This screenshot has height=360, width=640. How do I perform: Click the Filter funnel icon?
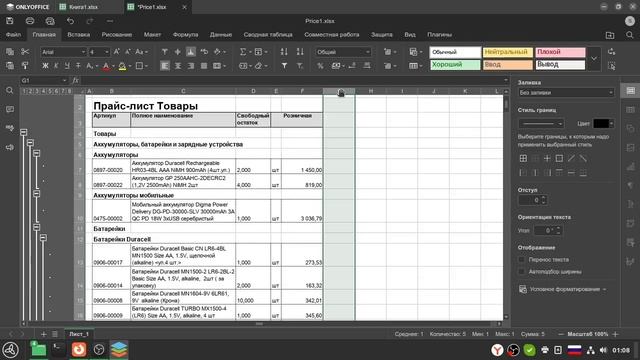tap(284, 66)
